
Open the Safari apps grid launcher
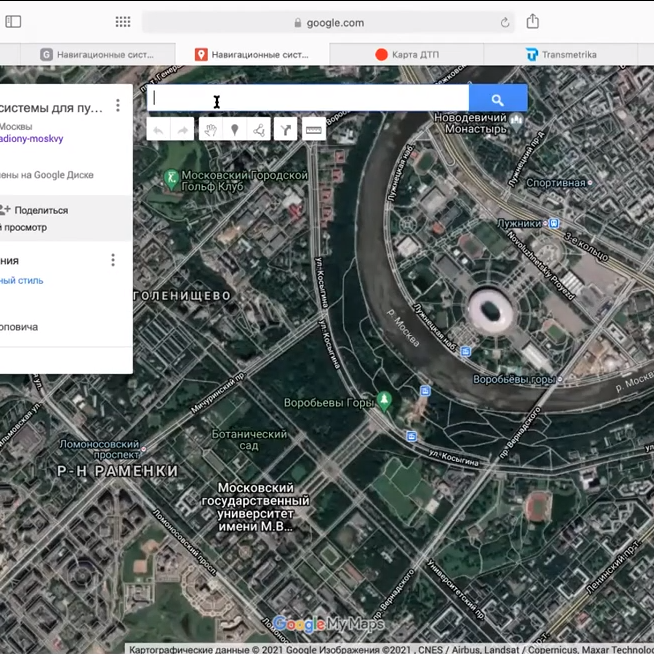click(123, 22)
